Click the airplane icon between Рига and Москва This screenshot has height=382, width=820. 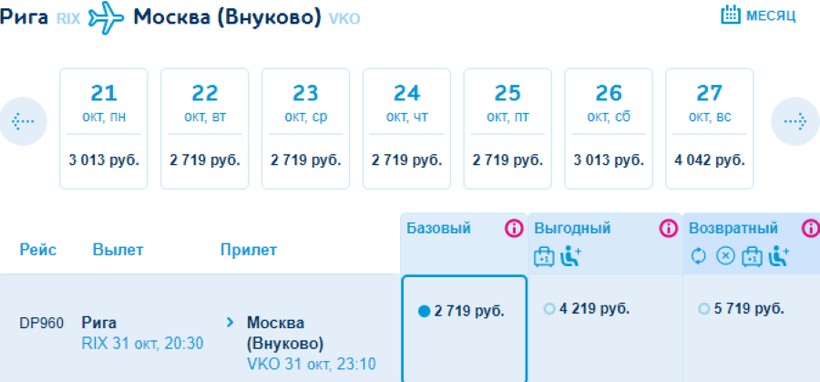[x=107, y=18]
